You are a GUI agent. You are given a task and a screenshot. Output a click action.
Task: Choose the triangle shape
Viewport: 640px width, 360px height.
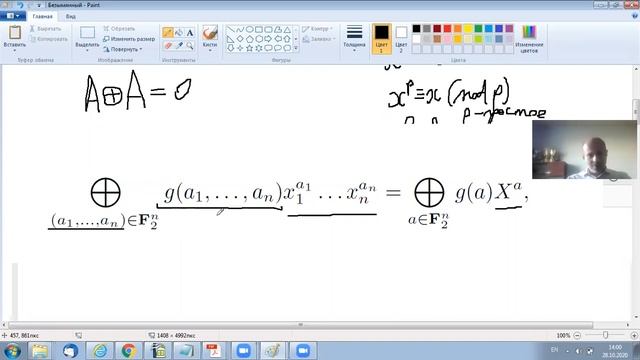pyautogui.click(x=287, y=30)
